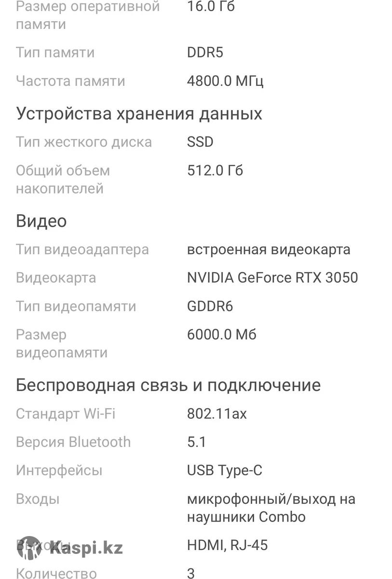Tap the Видео section heading
Image resolution: width=392 pixels, height=579 pixels.
(x=41, y=221)
